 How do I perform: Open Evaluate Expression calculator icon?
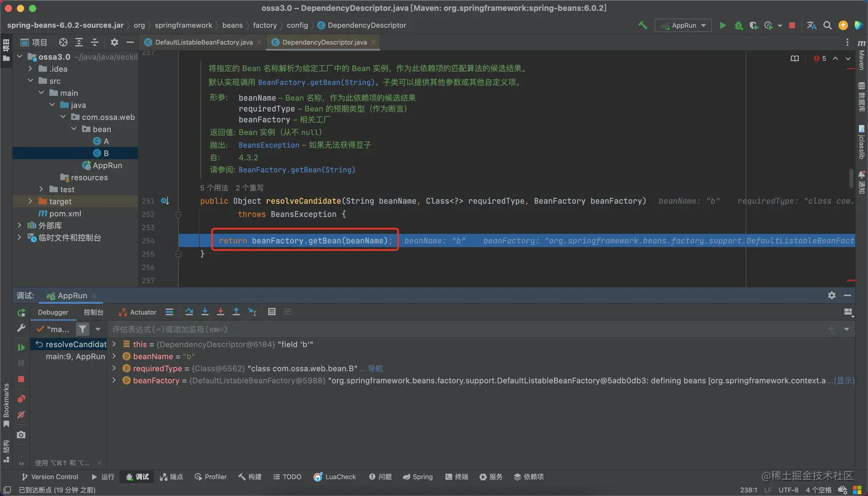[272, 312]
